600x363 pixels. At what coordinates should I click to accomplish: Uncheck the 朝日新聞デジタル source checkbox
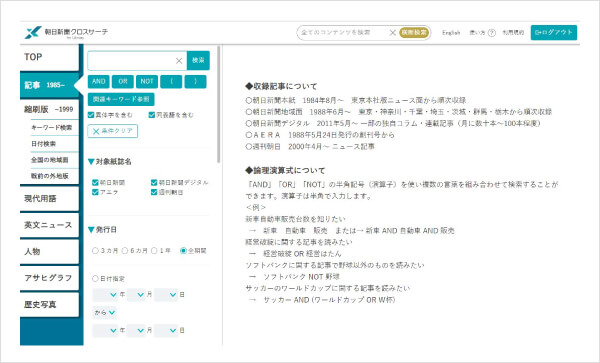point(154,182)
